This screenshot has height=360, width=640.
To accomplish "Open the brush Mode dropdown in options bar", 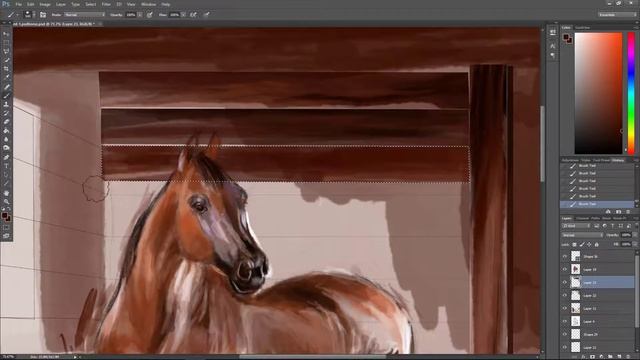I will [84, 15].
